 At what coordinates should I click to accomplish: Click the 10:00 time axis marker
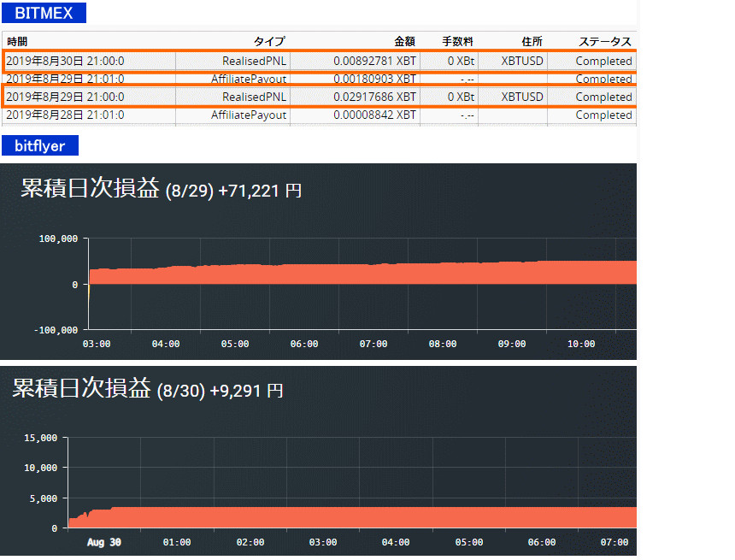click(581, 344)
